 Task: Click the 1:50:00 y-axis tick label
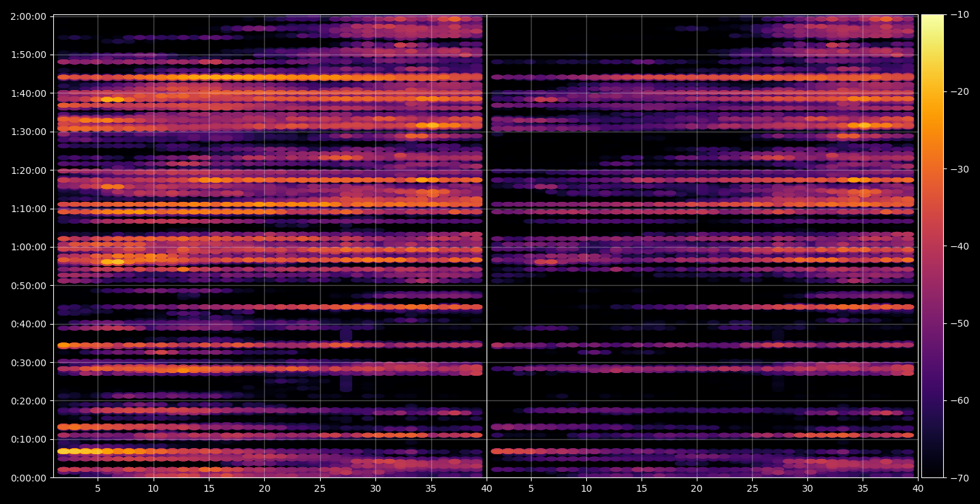coord(29,55)
